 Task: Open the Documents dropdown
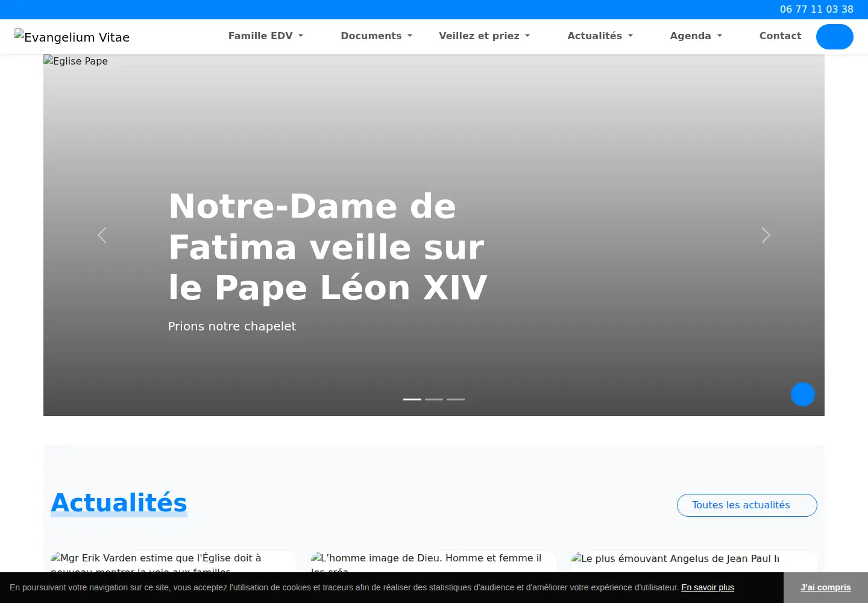coord(377,36)
